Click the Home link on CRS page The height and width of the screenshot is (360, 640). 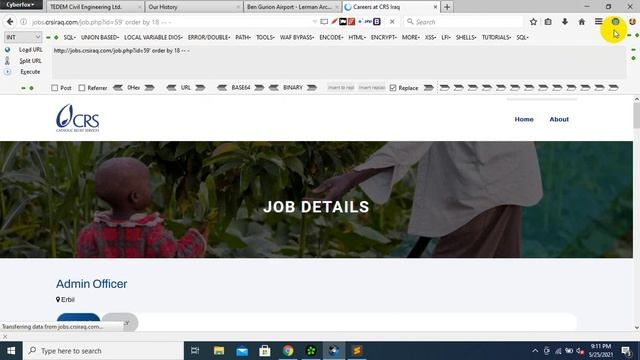(524, 119)
